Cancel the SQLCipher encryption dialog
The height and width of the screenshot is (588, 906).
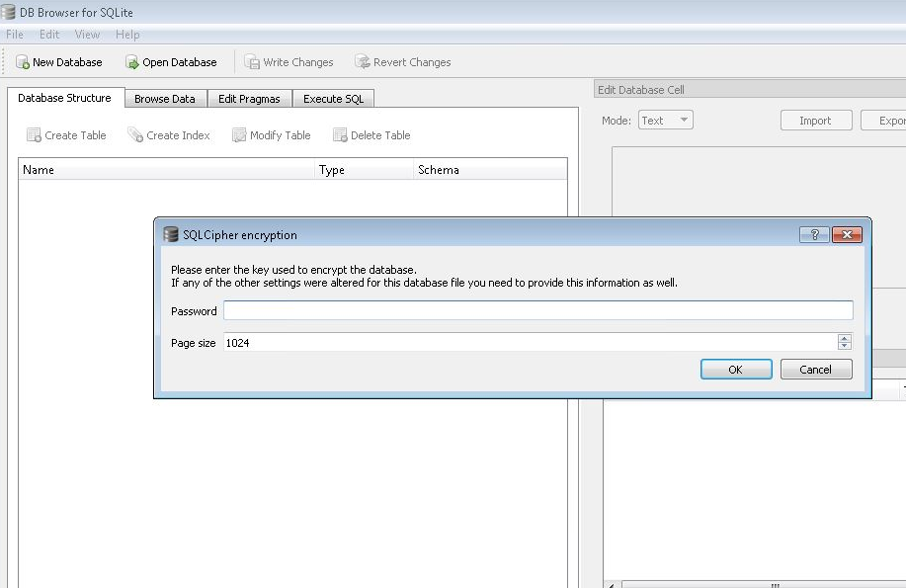click(816, 370)
